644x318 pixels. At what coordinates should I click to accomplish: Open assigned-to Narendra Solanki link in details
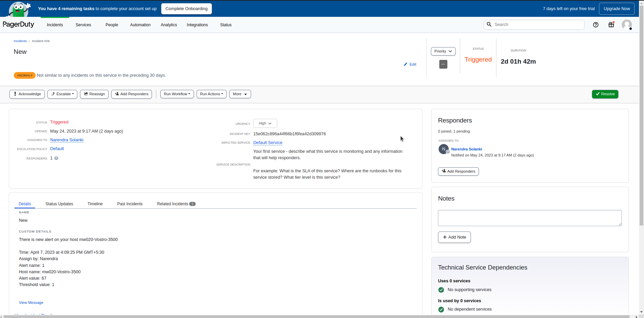(x=67, y=140)
